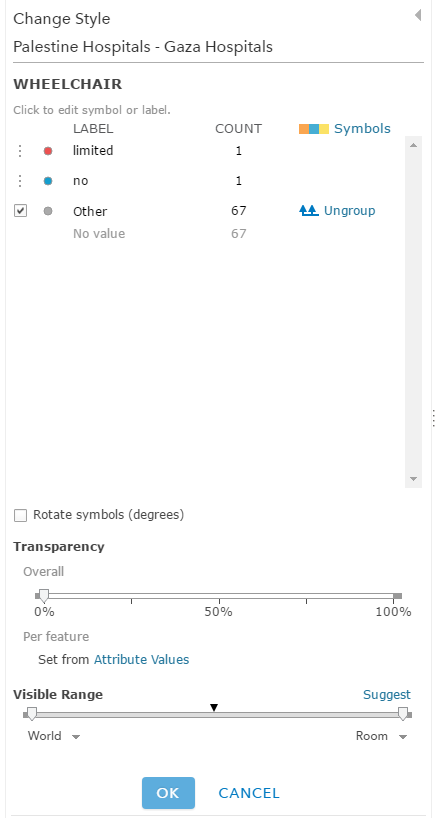Click CANCEL to discard changes
Image resolution: width=436 pixels, height=818 pixels.
[x=249, y=793]
